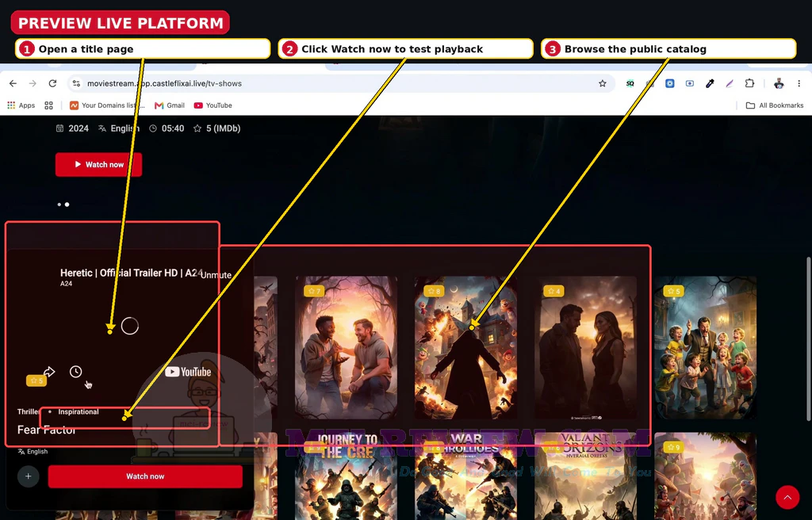Screen dimensions: 812x520
Task: Open the poster of couple at sunset
Action: tap(586, 347)
